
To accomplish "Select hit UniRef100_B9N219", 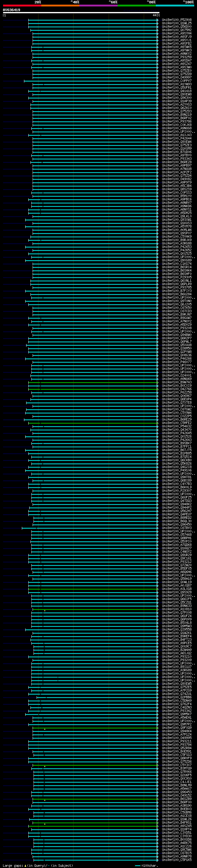I will pyautogui.click(x=176, y=115).
